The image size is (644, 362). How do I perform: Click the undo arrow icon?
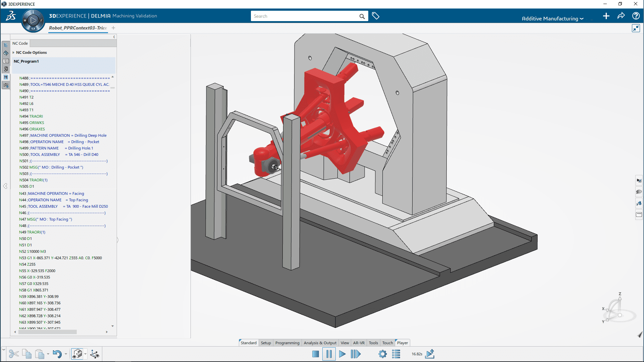tap(57, 354)
